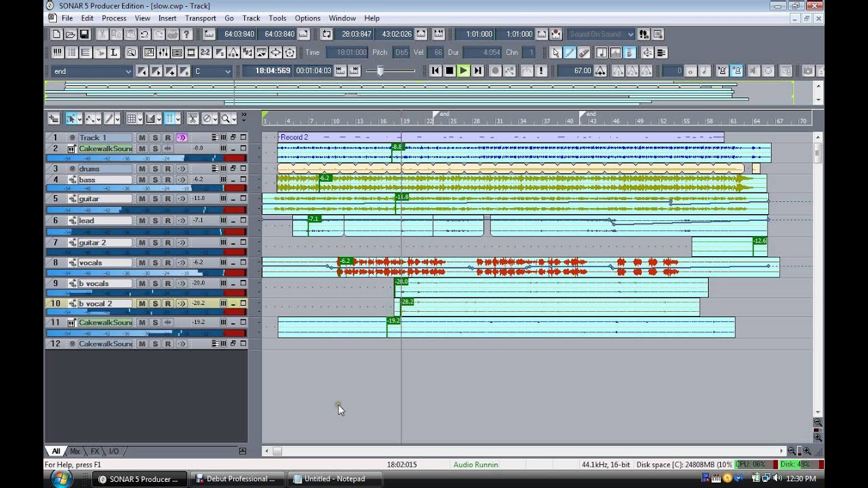Click the Windows Start orb
This screenshot has width=868, height=488.
click(60, 479)
